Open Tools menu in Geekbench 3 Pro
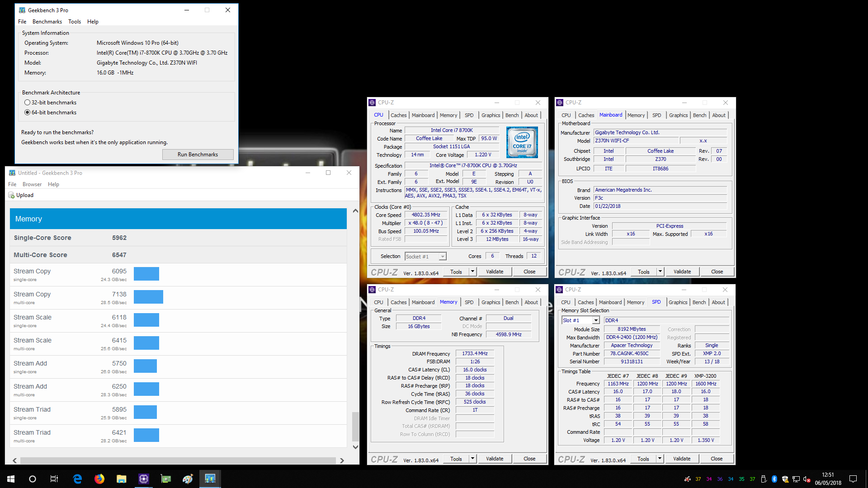Screen dimensions: 868x488 pyautogui.click(x=75, y=22)
